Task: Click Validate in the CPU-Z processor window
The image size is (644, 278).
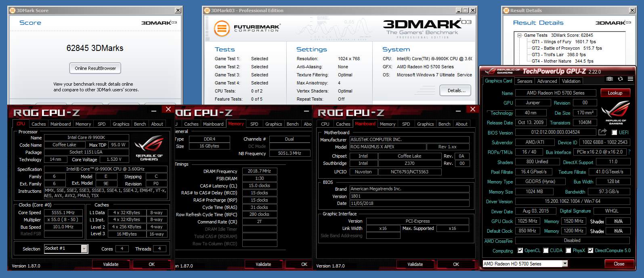Action: 111,264
